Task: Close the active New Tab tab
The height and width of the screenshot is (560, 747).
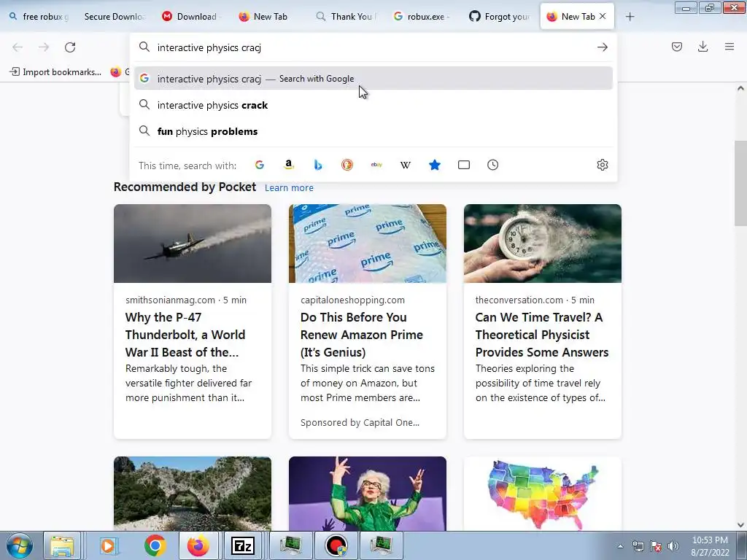Action: pos(603,16)
